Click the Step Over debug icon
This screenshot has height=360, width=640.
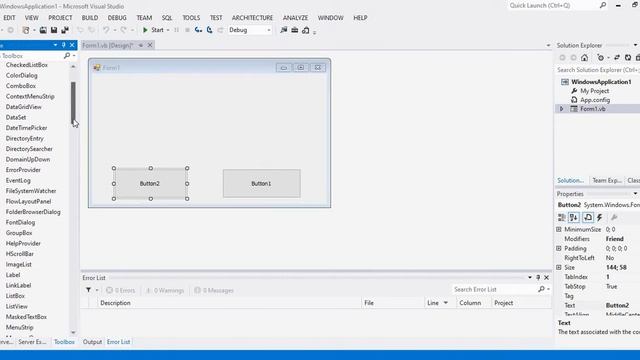209,30
